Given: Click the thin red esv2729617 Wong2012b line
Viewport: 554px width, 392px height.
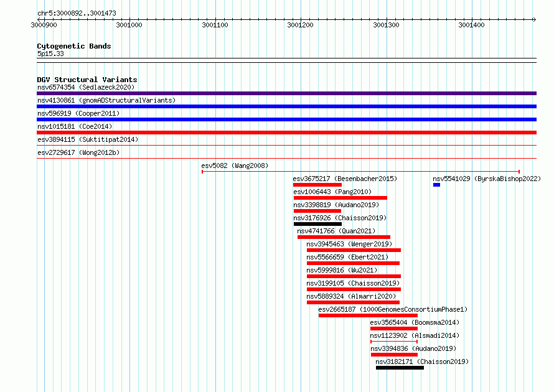Looking at the screenshot, I should 286,158.
